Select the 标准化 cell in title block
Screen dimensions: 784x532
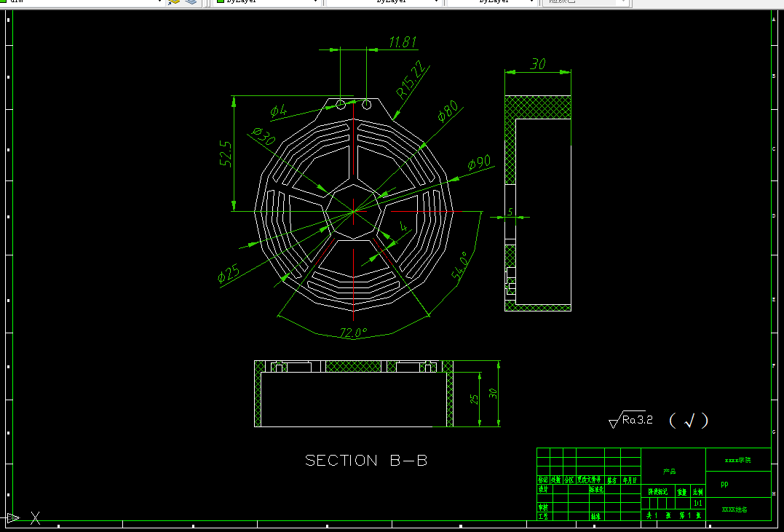[596, 490]
